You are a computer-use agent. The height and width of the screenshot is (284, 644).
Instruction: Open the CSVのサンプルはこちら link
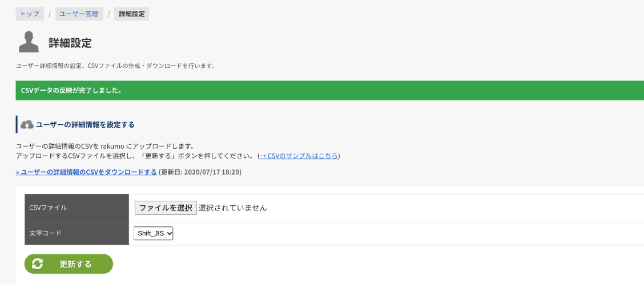coord(299,156)
